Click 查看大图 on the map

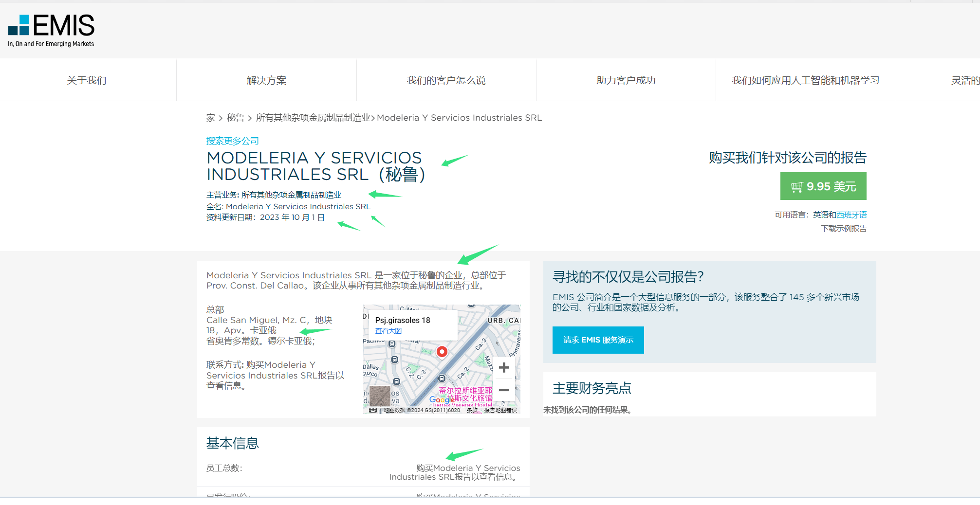pyautogui.click(x=388, y=331)
